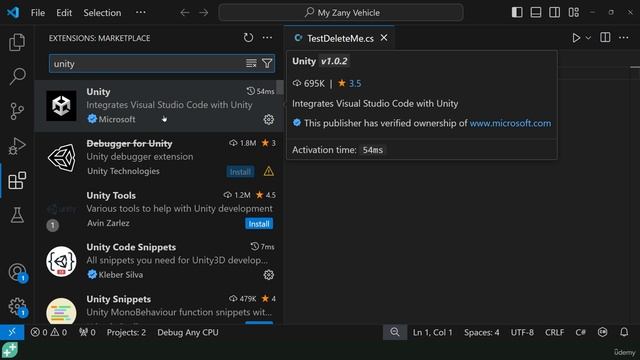Change indentation via Spaces: 4
Screen dimensions: 640x360
(x=482, y=333)
